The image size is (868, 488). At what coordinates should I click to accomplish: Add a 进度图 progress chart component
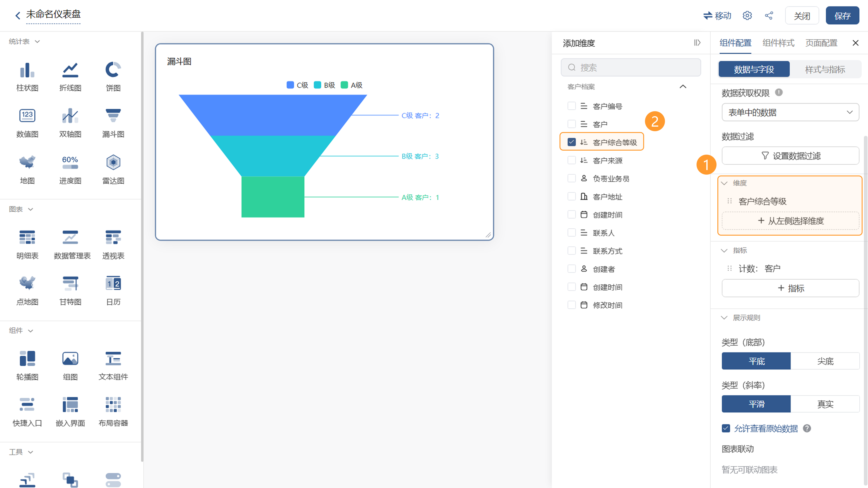point(70,170)
